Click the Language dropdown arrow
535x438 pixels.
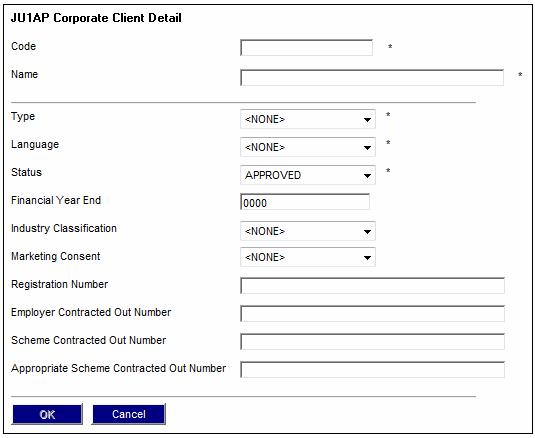click(x=367, y=148)
